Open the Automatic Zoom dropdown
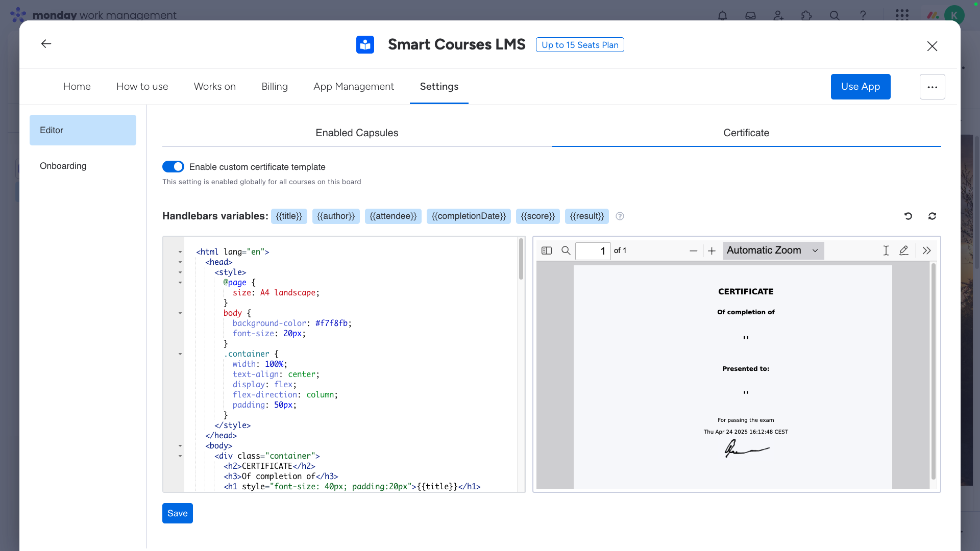Viewport: 980px width, 551px height. pos(773,251)
